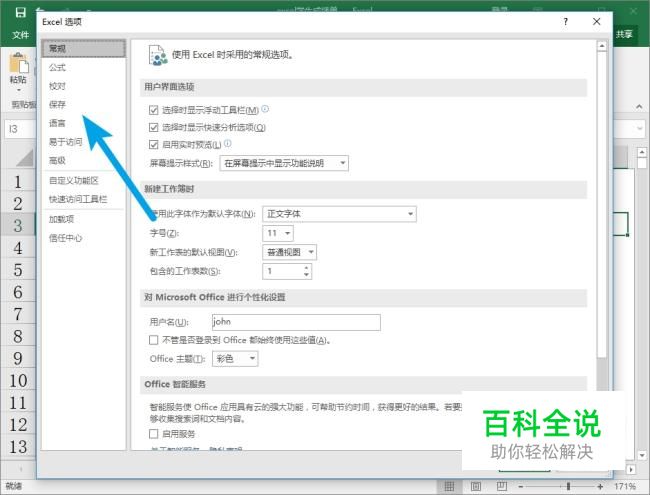Open the 校对 options category

click(x=57, y=86)
